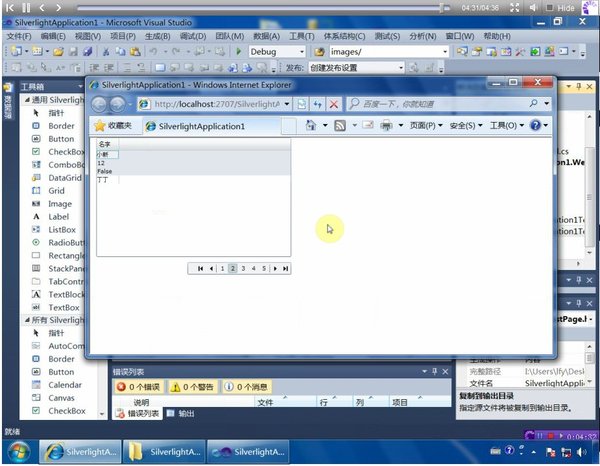Pause the video playback
Image resolution: width=600 pixels, height=466 pixels.
click(26, 7)
